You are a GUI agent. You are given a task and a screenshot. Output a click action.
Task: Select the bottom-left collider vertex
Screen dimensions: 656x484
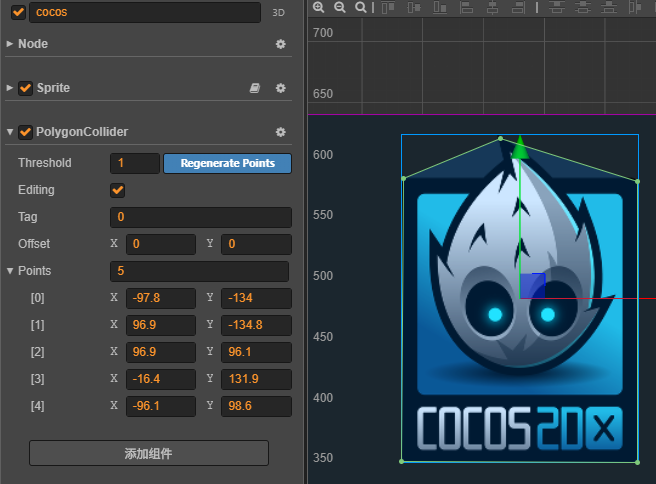click(402, 461)
